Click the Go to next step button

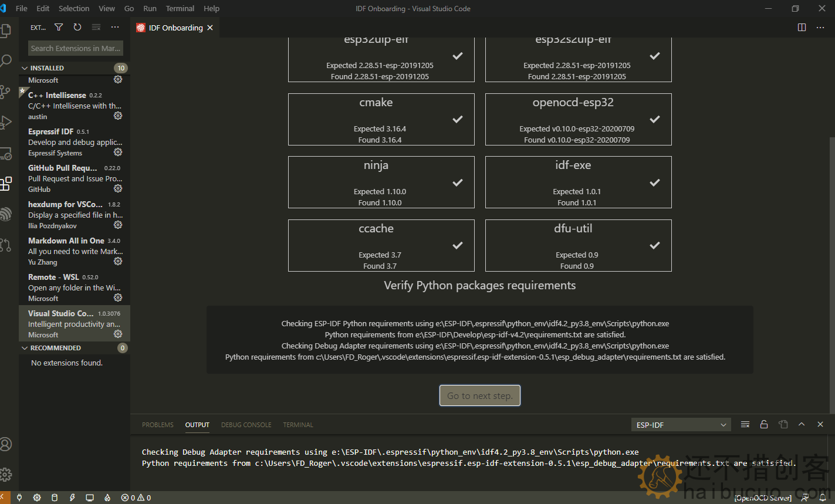(x=480, y=395)
